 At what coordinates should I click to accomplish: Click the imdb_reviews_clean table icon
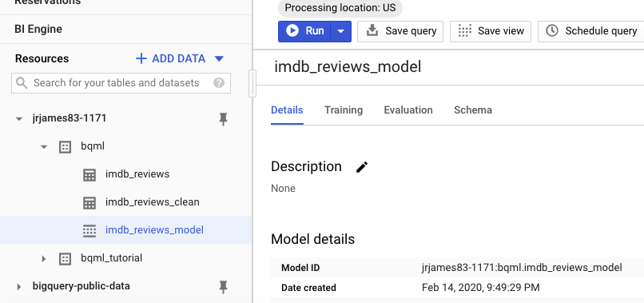coord(89,203)
